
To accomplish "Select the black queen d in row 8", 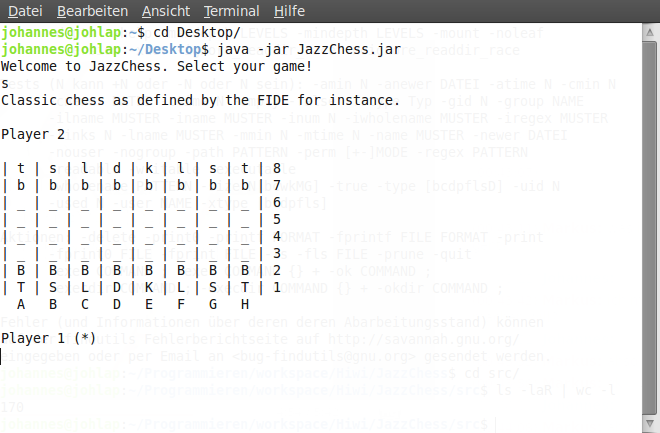I will pos(117,169).
